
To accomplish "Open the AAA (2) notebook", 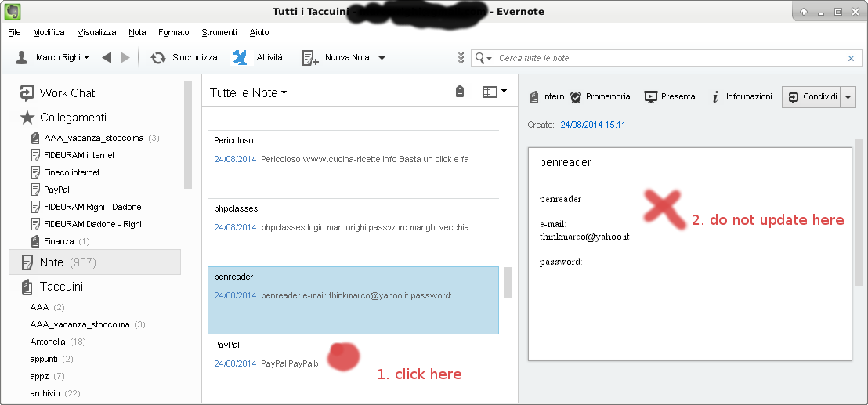I will (47, 307).
